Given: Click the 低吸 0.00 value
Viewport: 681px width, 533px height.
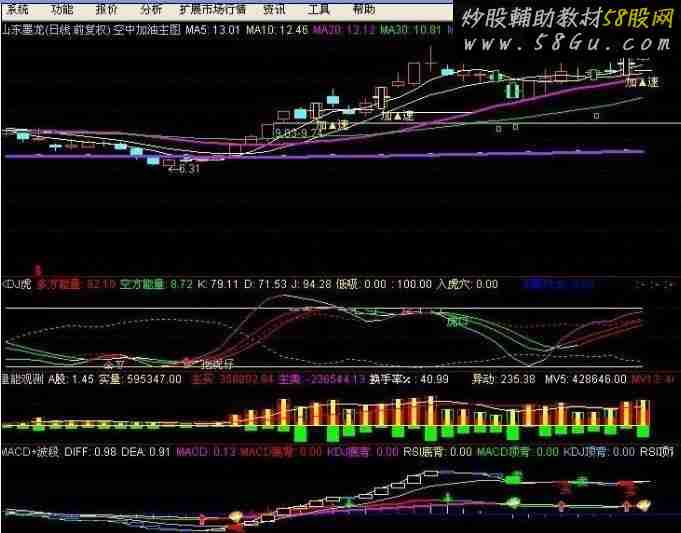Looking at the screenshot, I should tap(361, 284).
